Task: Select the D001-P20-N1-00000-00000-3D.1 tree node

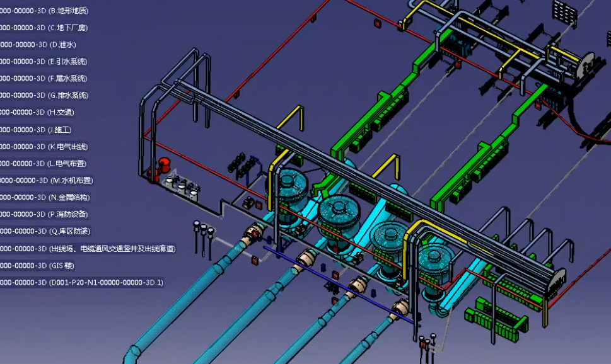Action: [x=82, y=283]
